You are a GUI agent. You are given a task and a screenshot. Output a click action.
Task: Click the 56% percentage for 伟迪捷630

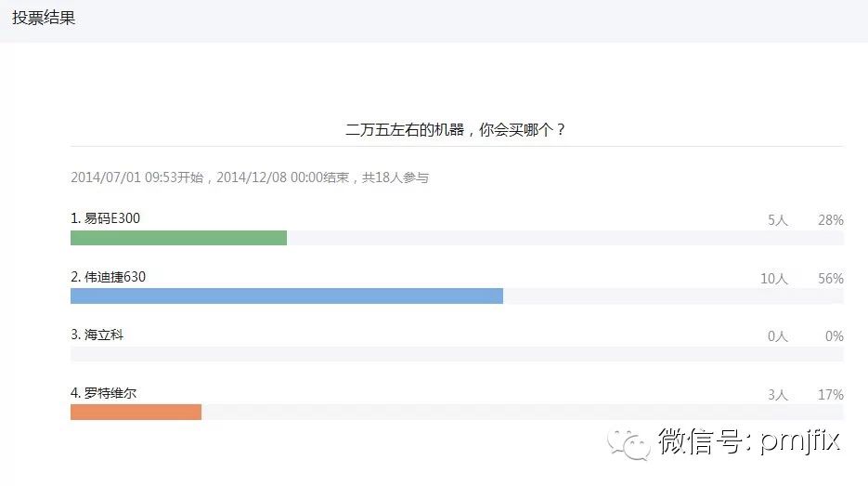click(x=830, y=278)
